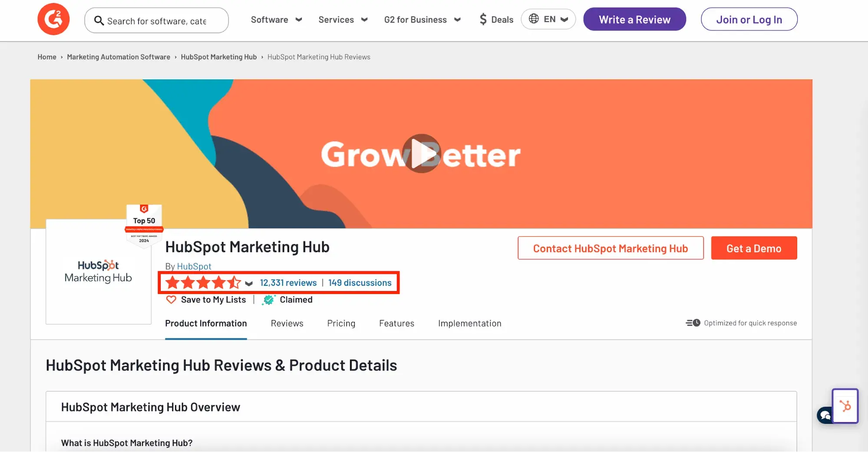Expand the Services dropdown menu

[343, 20]
